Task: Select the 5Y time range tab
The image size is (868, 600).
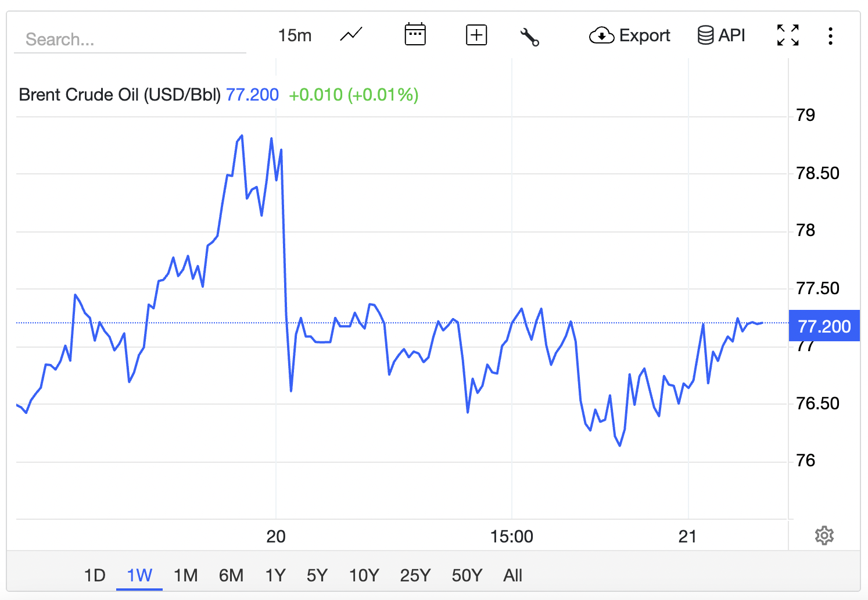Action: (x=317, y=576)
